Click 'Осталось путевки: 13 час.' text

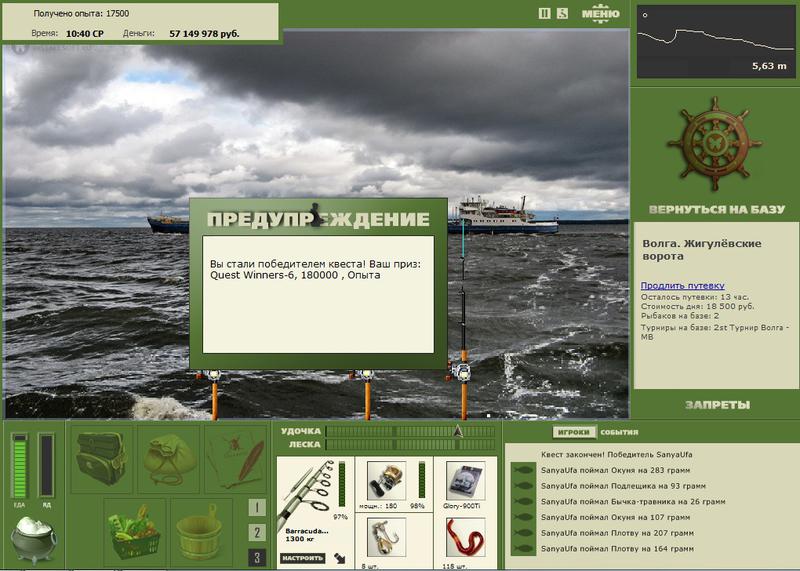pos(694,297)
